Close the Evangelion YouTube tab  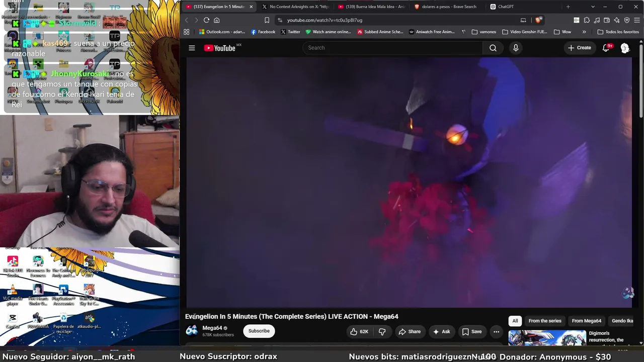251,7
